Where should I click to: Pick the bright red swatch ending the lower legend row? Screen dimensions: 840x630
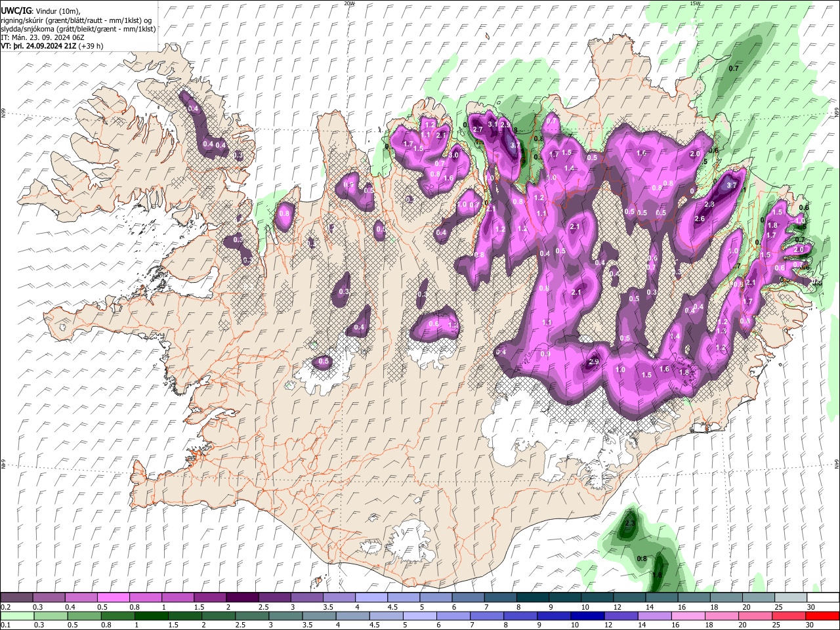(x=823, y=616)
